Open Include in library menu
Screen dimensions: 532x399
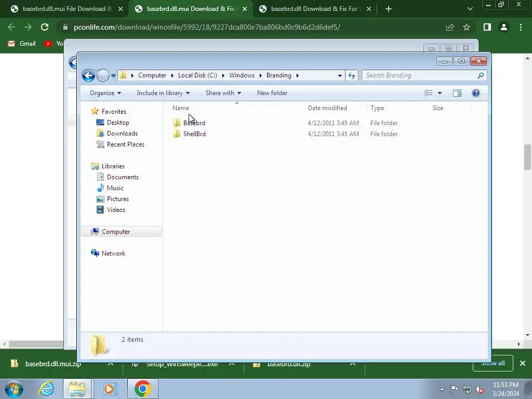click(x=163, y=93)
